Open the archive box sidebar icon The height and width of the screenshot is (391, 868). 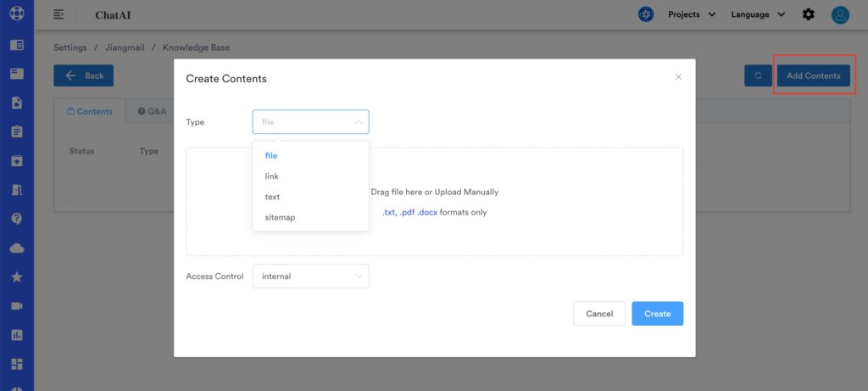[17, 160]
